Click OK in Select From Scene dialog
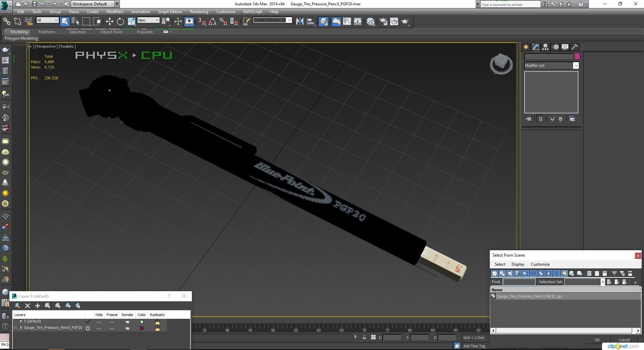 pyautogui.click(x=597, y=340)
